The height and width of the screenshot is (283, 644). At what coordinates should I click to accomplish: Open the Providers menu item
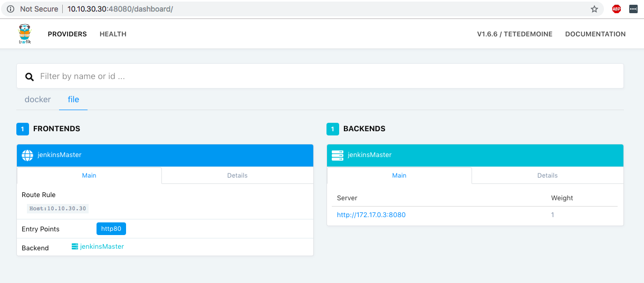coord(67,34)
